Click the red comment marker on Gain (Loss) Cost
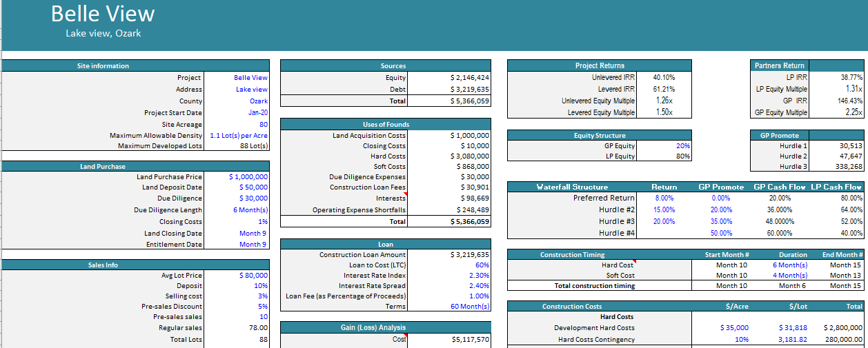 [405, 336]
